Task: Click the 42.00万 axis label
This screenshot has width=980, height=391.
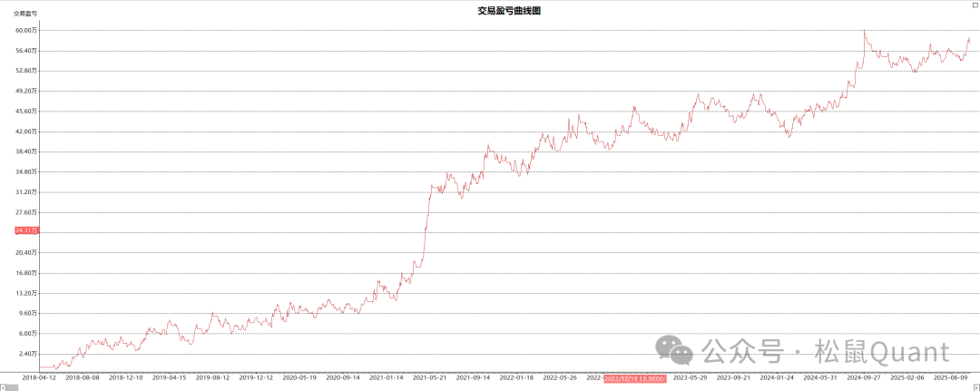Action: pyautogui.click(x=26, y=131)
